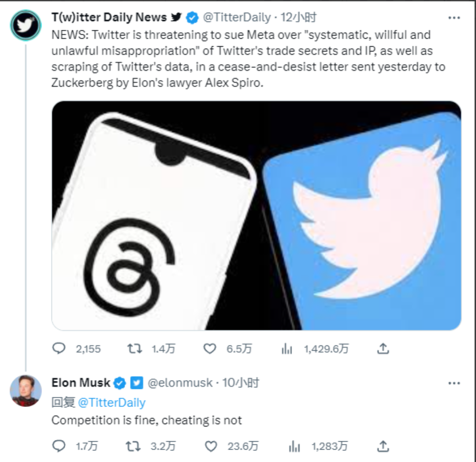This screenshot has width=476, height=462.
Task: Open the Threads and Twitter logo image
Action: point(257,215)
